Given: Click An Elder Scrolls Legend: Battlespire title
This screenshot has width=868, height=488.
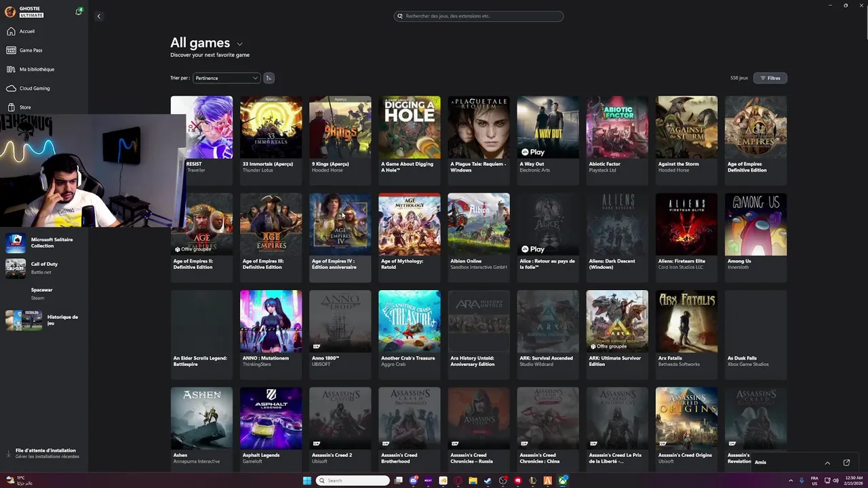Looking at the screenshot, I should 200,361.
